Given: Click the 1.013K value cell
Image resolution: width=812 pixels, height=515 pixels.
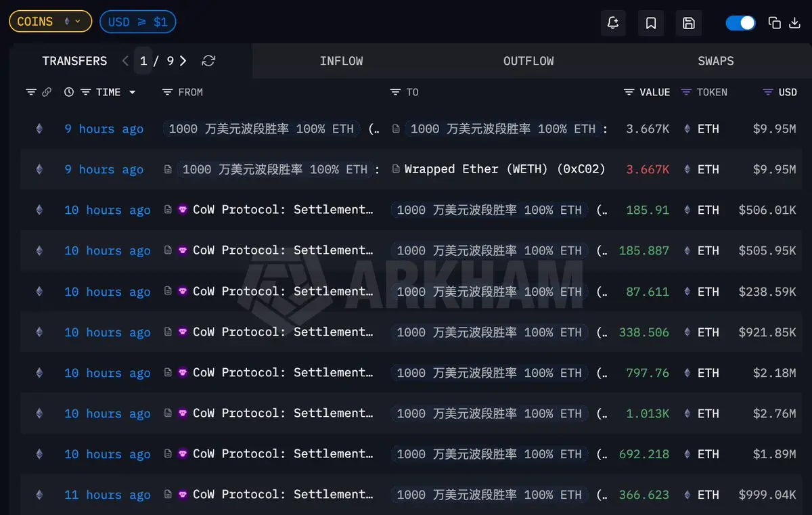Looking at the screenshot, I should click(x=648, y=413).
